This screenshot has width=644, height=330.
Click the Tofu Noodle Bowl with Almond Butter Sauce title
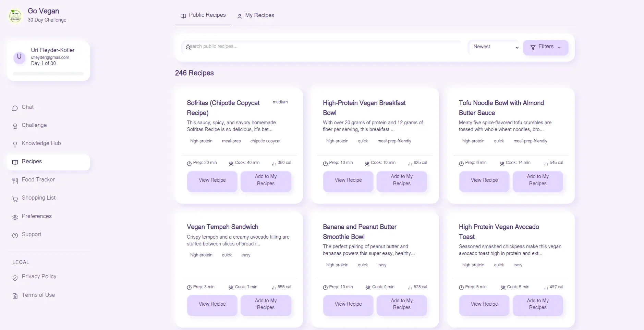501,108
